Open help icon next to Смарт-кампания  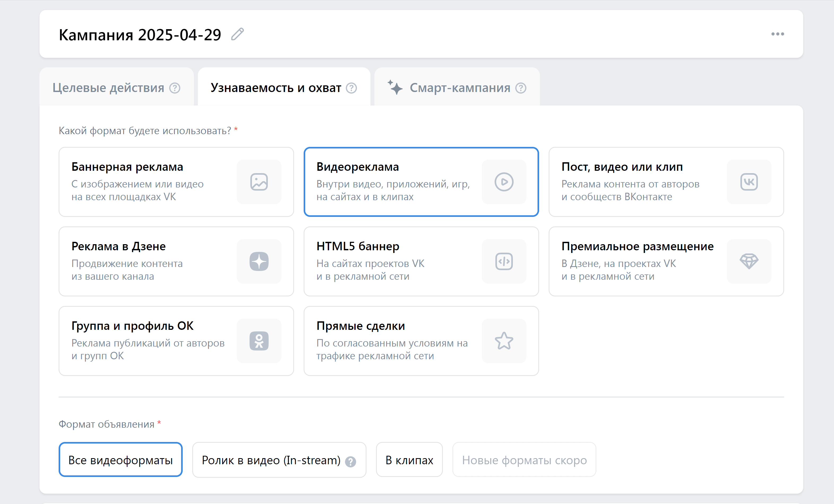coord(521,88)
